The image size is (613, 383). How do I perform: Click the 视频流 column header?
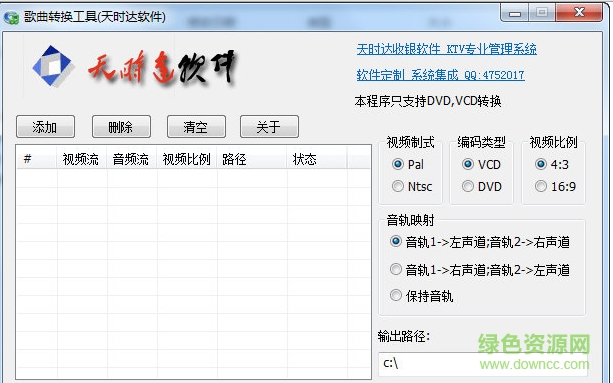pos(81,159)
